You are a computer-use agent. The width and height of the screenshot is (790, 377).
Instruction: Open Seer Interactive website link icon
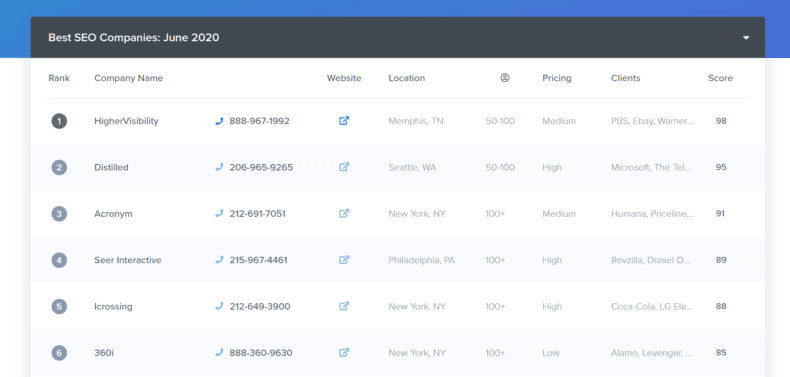pos(344,260)
